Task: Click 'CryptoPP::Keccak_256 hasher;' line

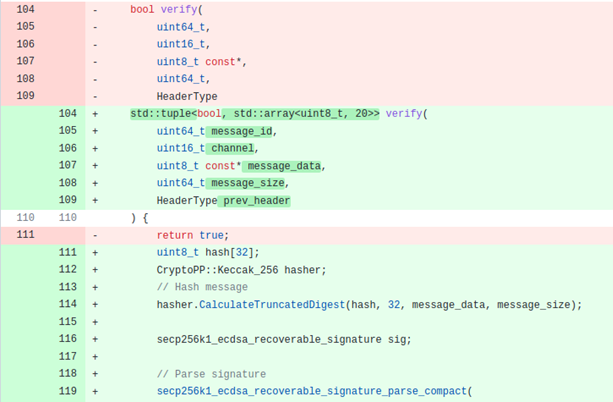Action: tap(241, 270)
